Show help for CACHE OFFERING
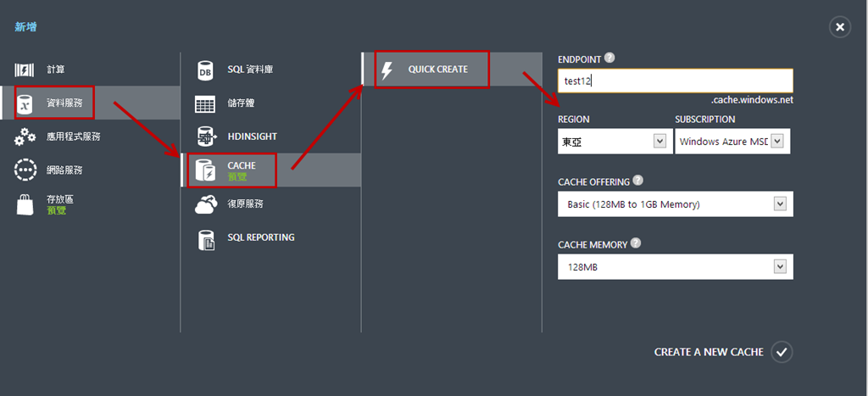The height and width of the screenshot is (396, 868). coord(637,181)
